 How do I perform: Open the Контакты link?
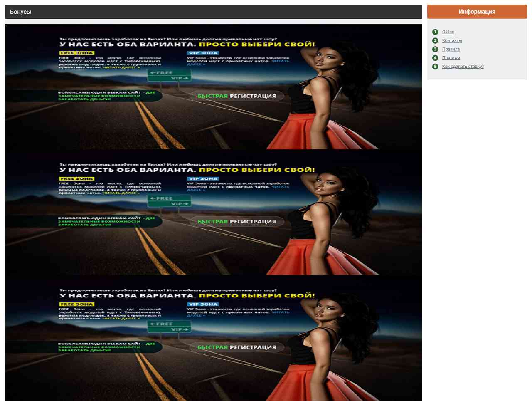click(x=452, y=41)
